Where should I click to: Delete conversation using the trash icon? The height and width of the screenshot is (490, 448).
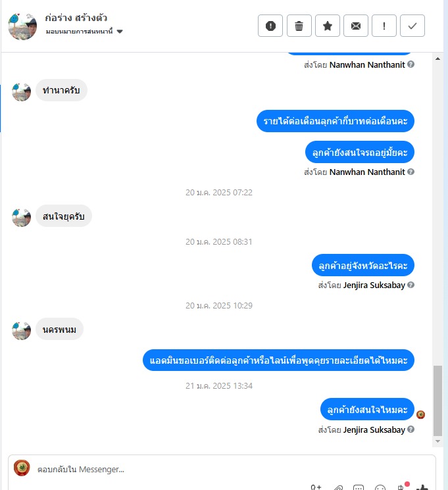click(299, 26)
